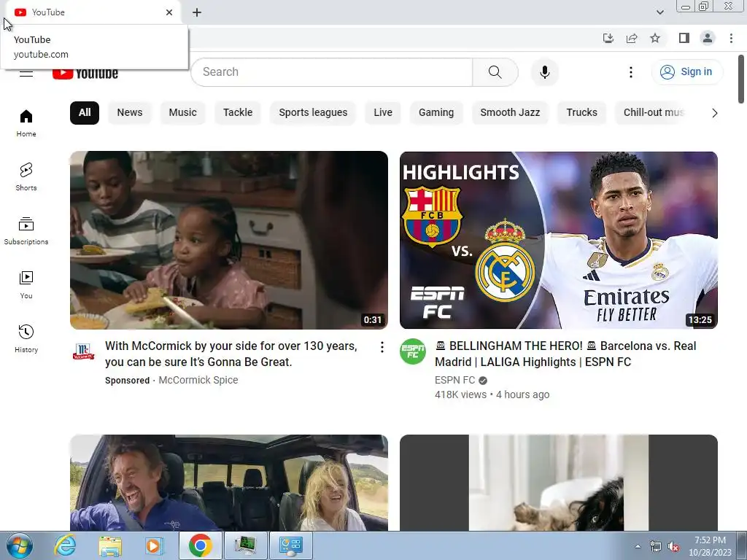Open History in sidebar
Viewport: 747px width, 560px height.
point(26,338)
